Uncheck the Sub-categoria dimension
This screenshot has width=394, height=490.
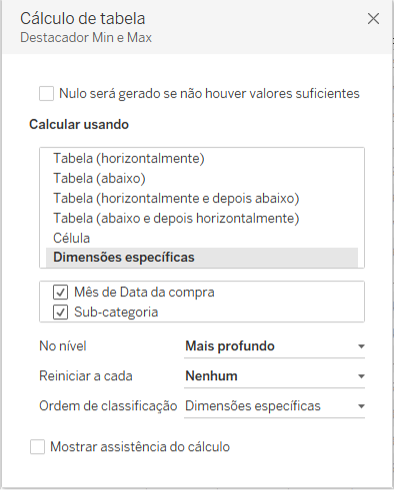click(x=60, y=312)
